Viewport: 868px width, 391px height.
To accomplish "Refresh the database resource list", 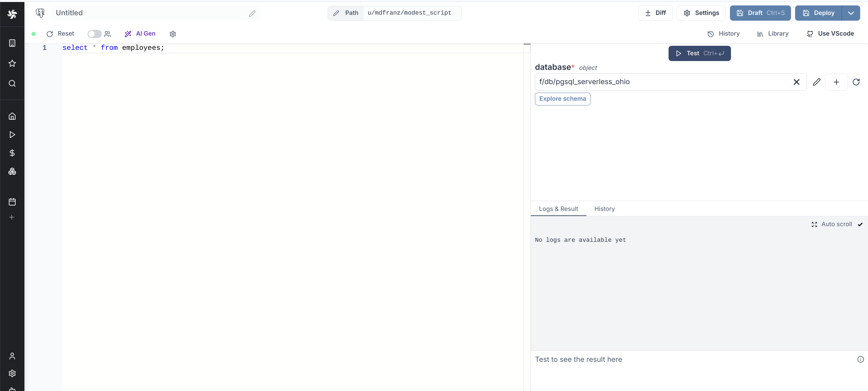I will 856,82.
